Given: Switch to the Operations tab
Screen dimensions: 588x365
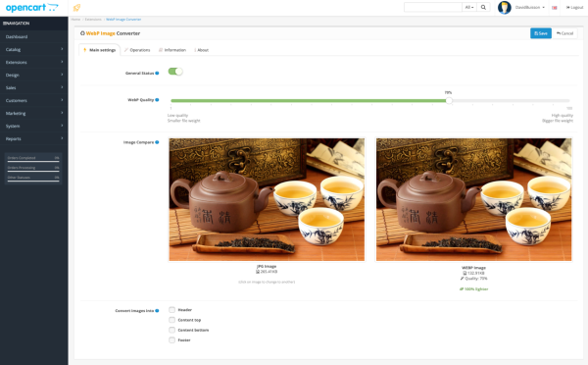Looking at the screenshot, I should (x=137, y=50).
